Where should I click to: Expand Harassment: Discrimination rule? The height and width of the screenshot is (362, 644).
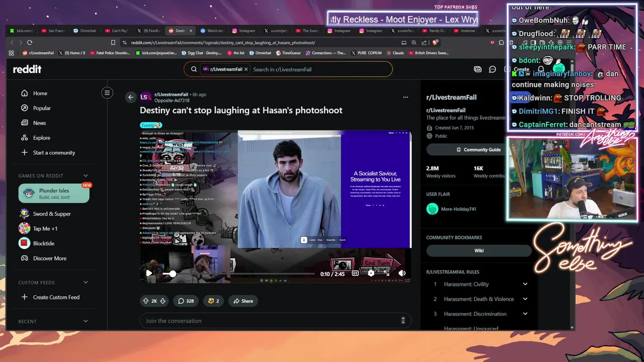(525, 314)
